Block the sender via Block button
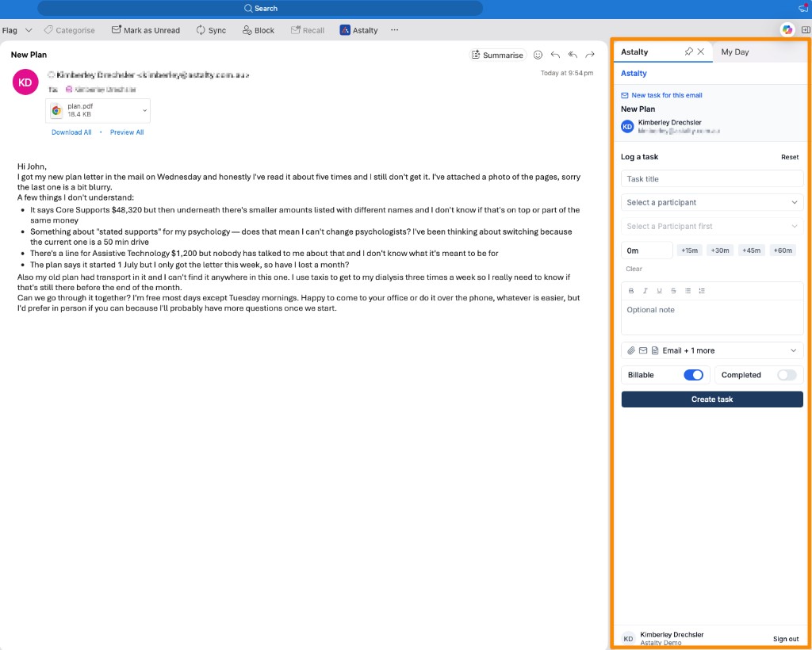Viewport: 812px width, 650px height. click(258, 30)
